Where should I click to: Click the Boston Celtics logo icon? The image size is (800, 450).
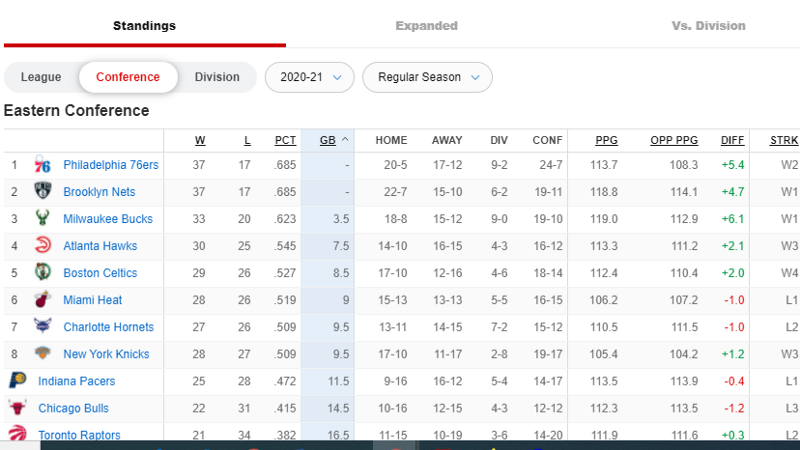[42, 272]
